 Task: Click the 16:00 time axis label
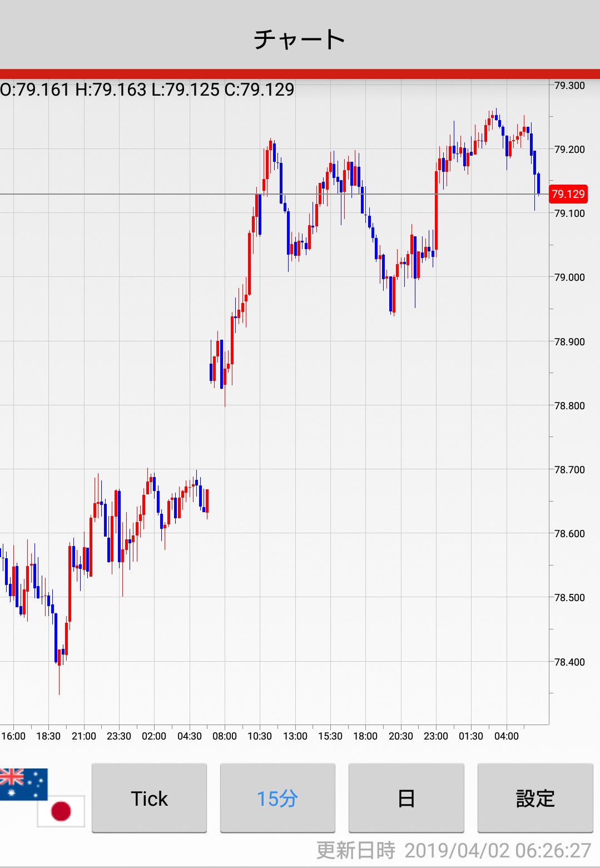[13, 736]
